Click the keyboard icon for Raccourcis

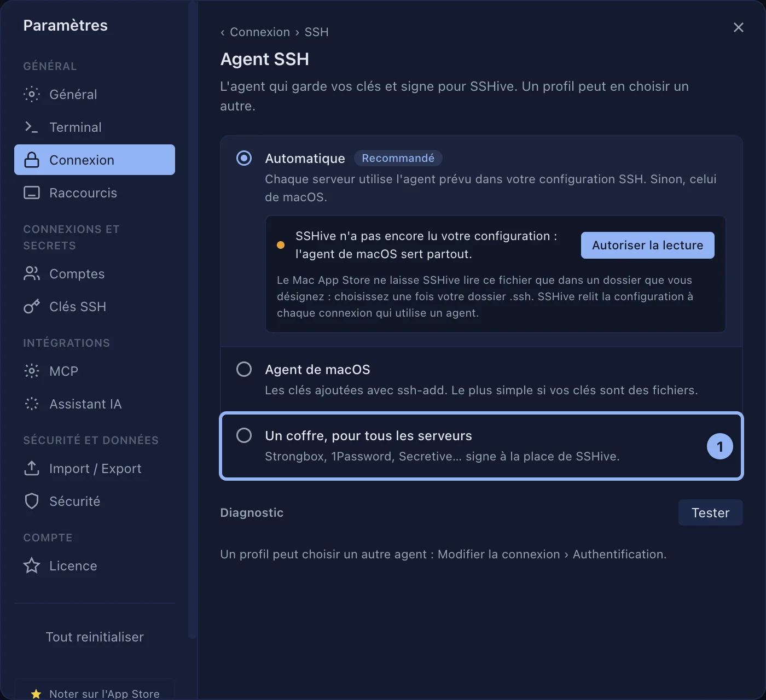coord(32,192)
